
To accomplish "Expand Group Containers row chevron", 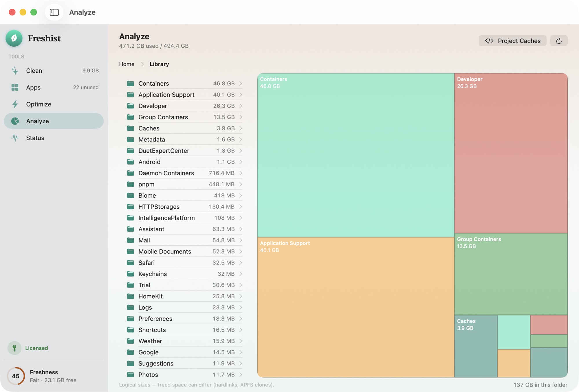I will point(241,117).
